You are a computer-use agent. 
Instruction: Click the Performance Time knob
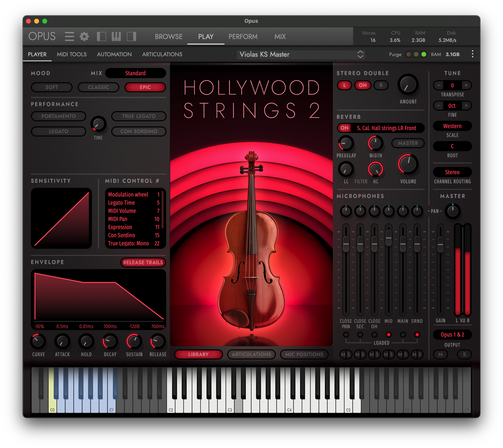coord(98,124)
